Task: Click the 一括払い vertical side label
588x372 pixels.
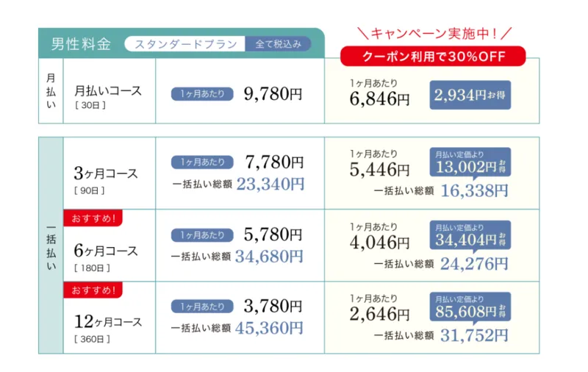Action: tap(51, 247)
